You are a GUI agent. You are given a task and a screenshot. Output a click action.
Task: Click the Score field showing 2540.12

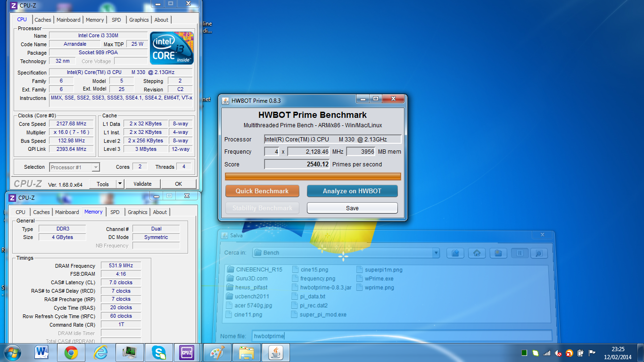[297, 164]
